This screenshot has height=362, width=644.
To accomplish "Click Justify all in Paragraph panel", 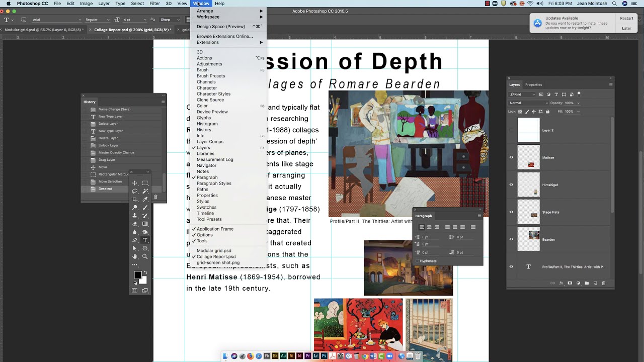I will pyautogui.click(x=473, y=227).
